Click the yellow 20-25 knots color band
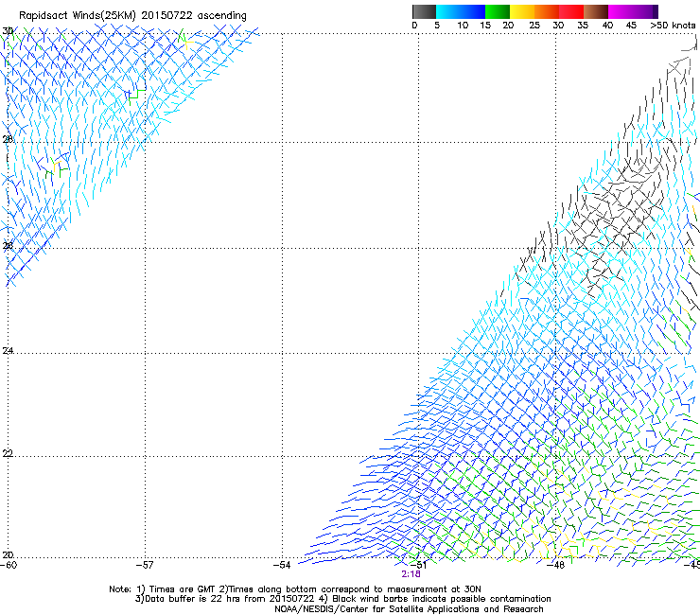700x615 pixels. [x=522, y=11]
